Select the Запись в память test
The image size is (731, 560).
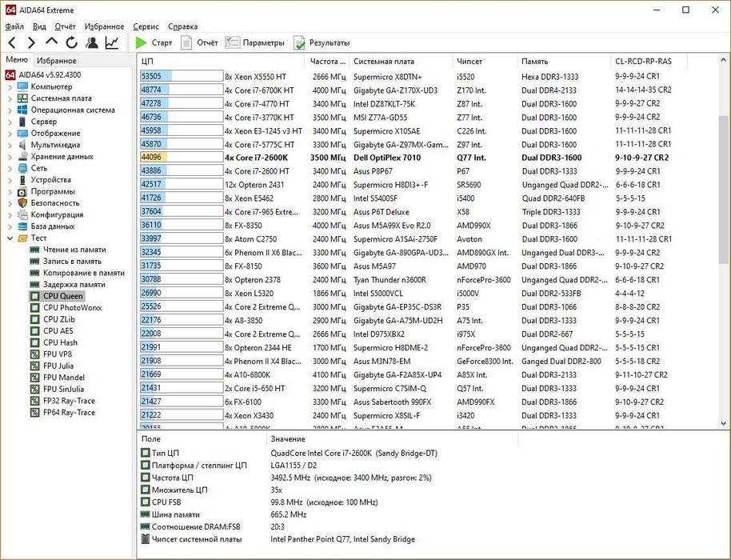point(72,261)
